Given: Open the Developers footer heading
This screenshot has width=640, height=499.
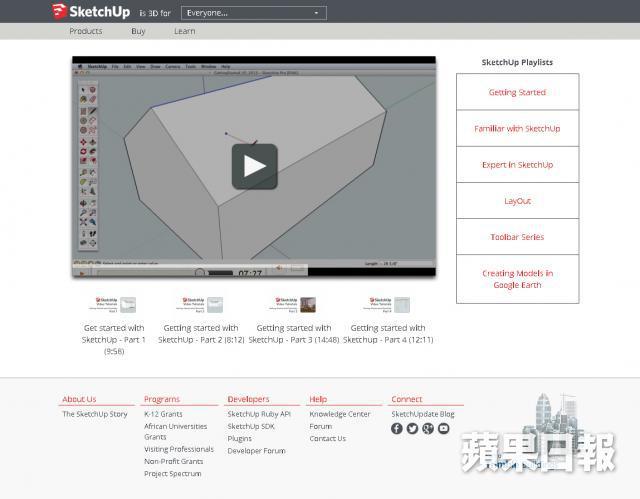Looking at the screenshot, I should 248,399.
